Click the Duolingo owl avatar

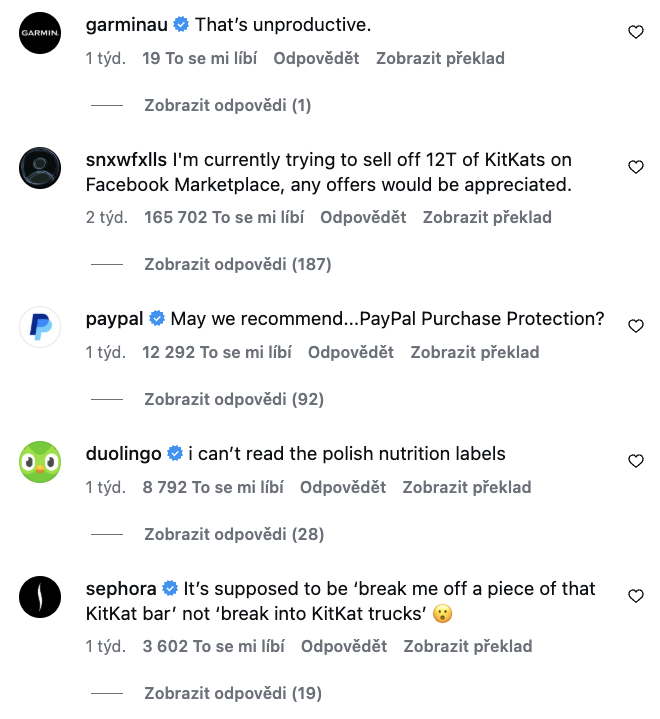41,462
